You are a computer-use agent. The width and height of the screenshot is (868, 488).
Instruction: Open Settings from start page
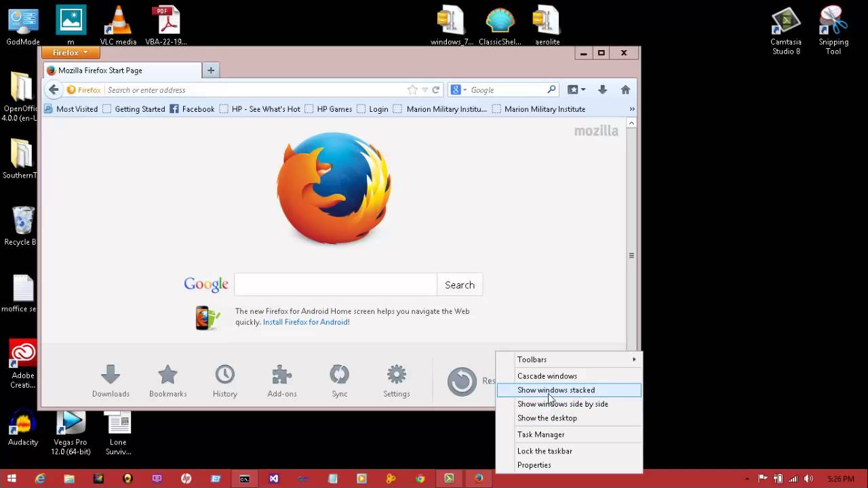pos(397,381)
